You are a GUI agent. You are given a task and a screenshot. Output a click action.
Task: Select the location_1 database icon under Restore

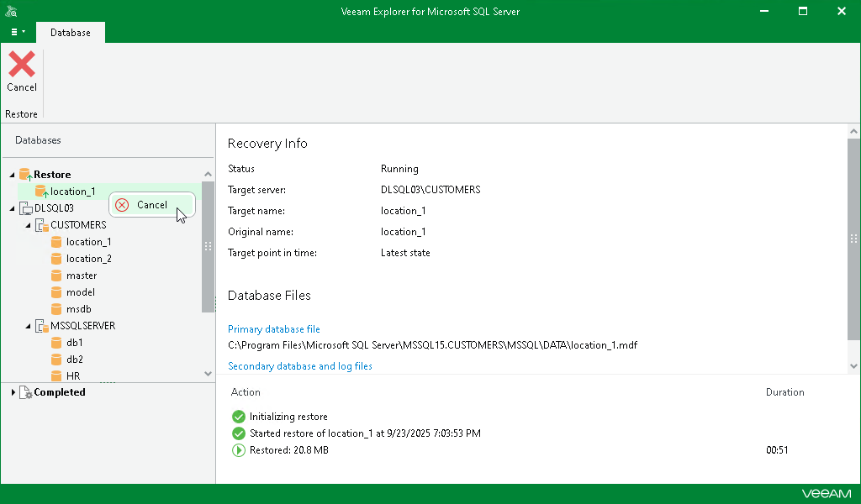tap(40, 191)
